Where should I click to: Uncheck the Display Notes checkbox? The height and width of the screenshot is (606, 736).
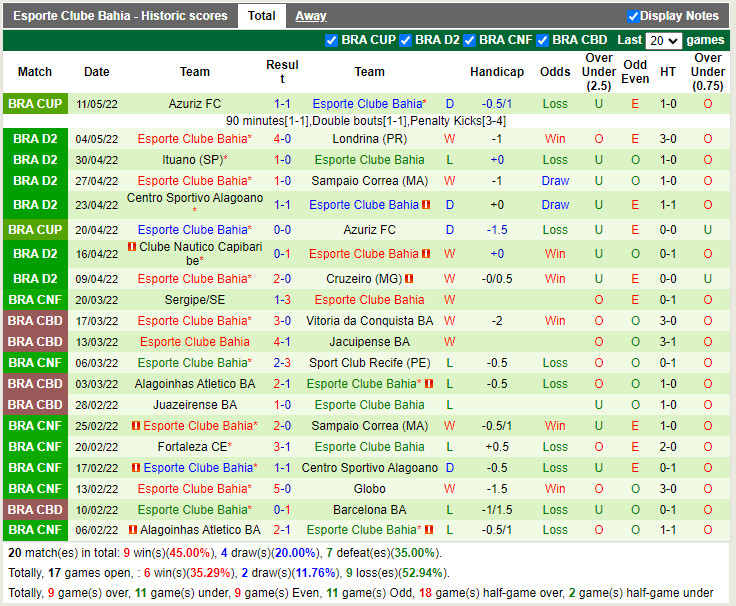coord(633,16)
